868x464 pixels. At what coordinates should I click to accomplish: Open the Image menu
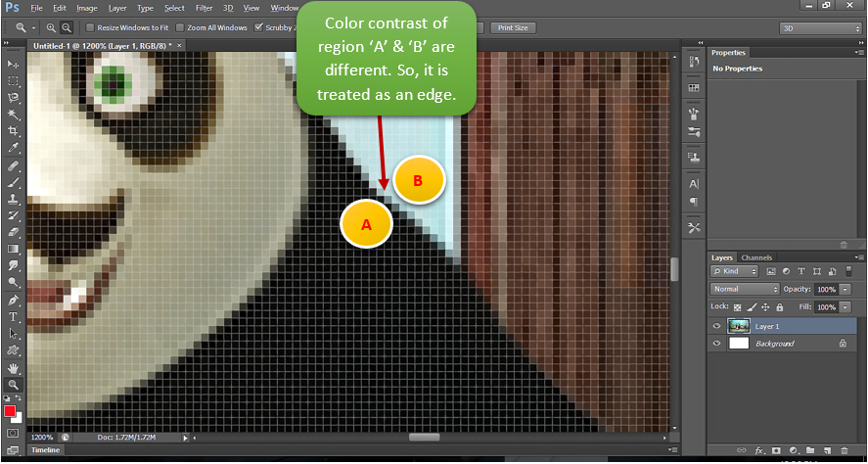click(x=87, y=8)
